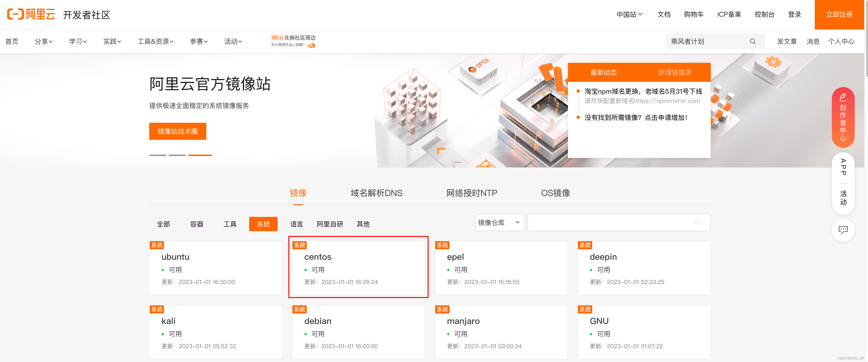This screenshot has width=868, height=362.
Task: Open the debian mirror card
Action: tap(359, 332)
